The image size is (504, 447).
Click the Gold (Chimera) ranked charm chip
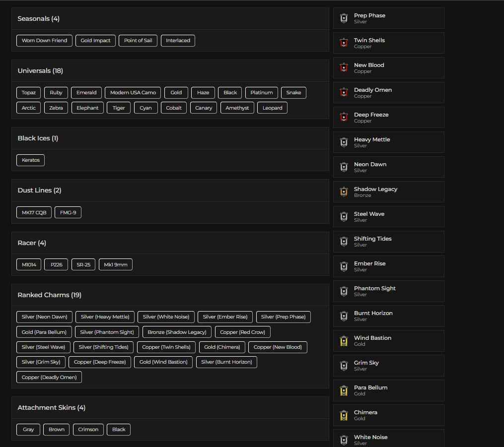(x=222, y=347)
